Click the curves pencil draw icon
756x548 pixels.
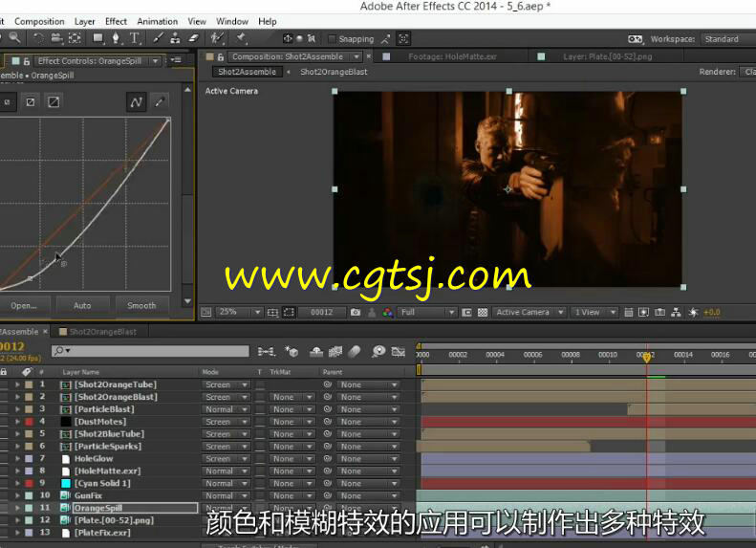[x=160, y=101]
